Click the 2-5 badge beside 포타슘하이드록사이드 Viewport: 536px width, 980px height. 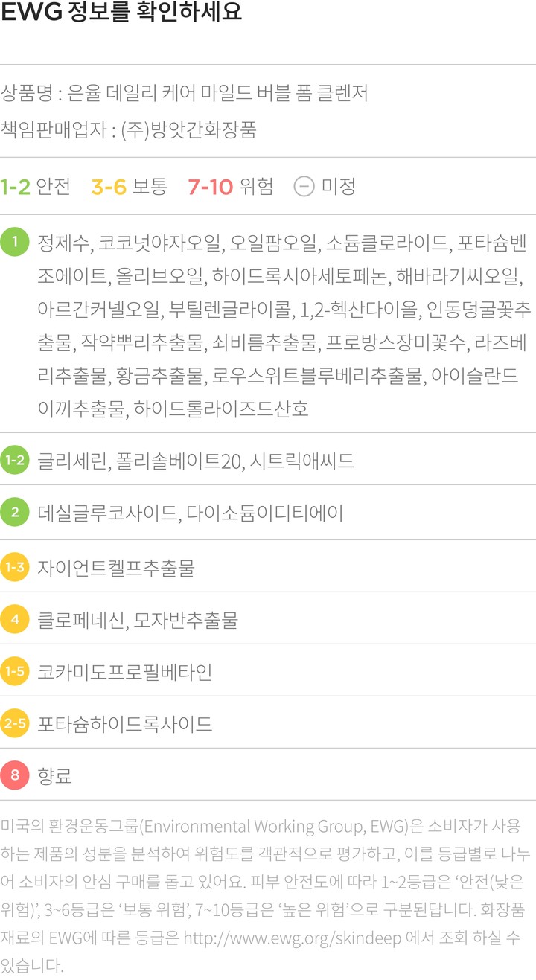[x=14, y=723]
